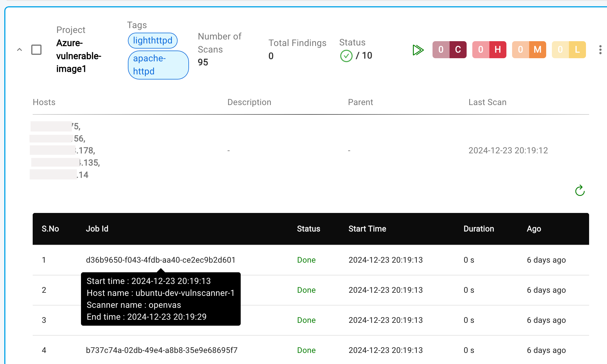Viewport: 607px width, 364px height.
Task: Click the Duration column header
Action: (479, 229)
